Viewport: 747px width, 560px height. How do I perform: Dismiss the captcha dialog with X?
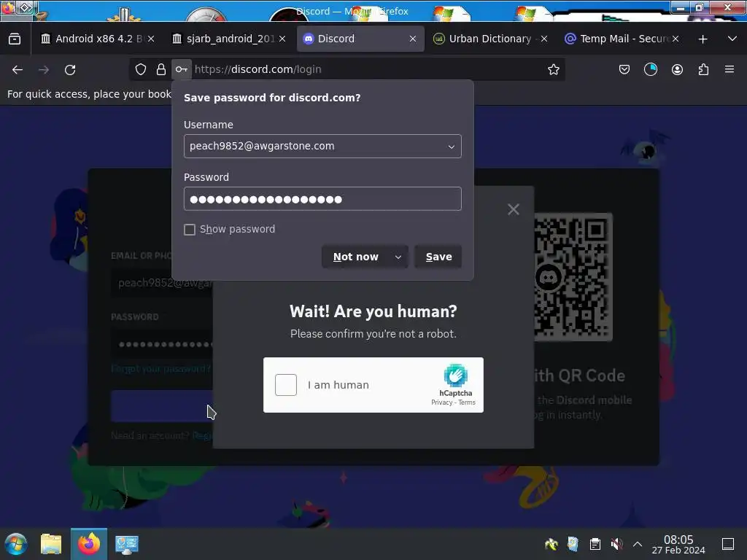point(513,209)
